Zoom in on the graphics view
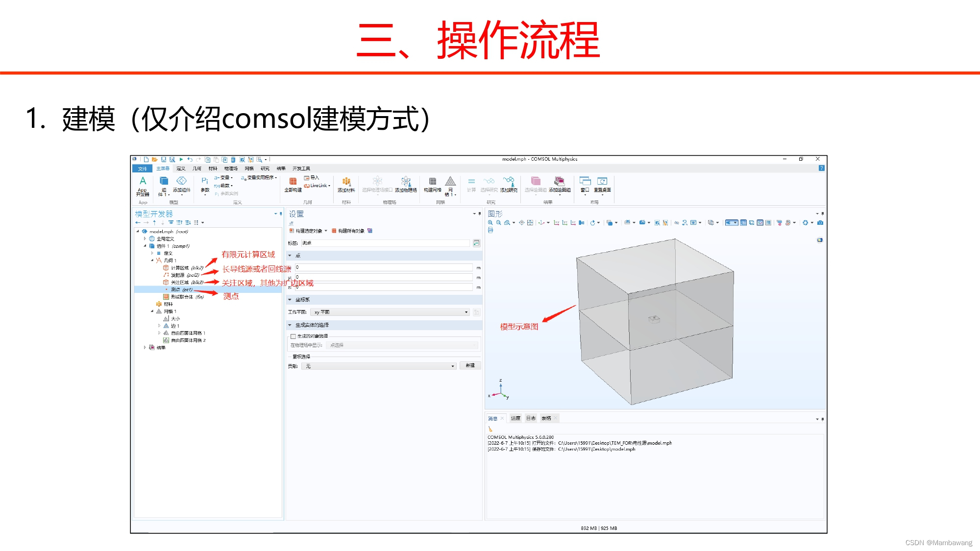Image resolution: width=980 pixels, height=551 pixels. point(490,223)
